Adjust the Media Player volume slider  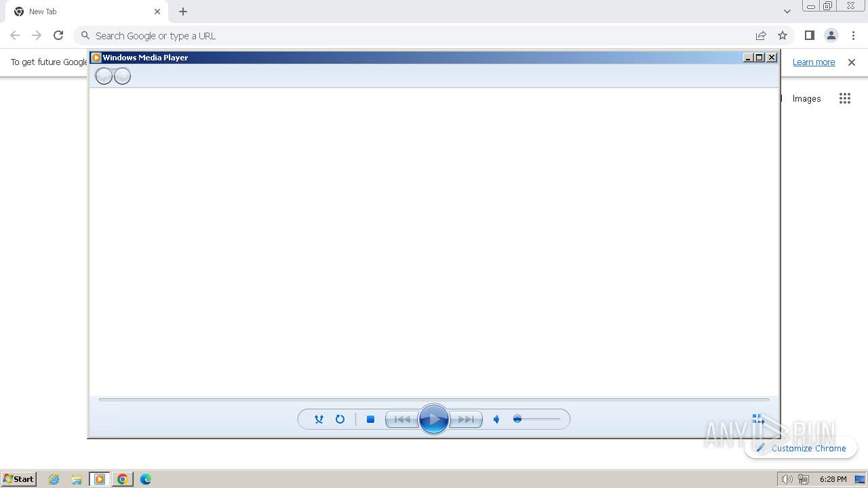click(x=536, y=420)
